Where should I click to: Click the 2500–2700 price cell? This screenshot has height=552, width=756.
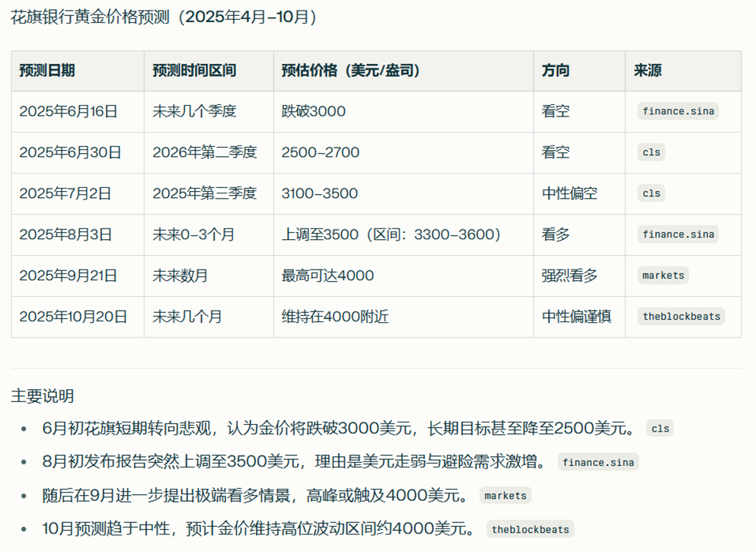(321, 152)
